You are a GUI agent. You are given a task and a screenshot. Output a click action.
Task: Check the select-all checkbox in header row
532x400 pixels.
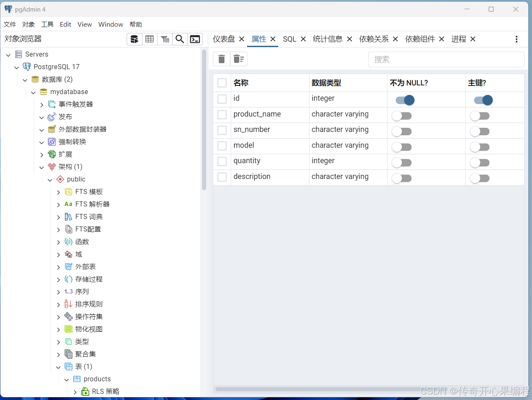(222, 83)
